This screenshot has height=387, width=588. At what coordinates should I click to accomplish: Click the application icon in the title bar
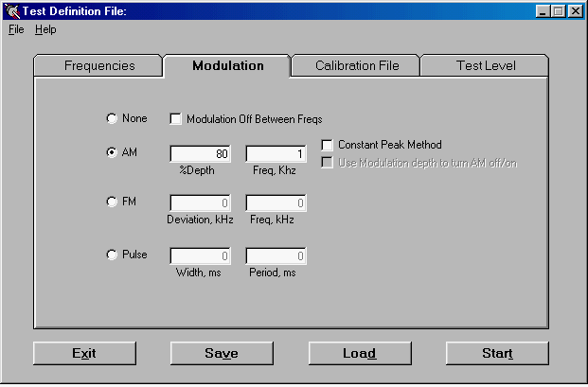pos(11,11)
